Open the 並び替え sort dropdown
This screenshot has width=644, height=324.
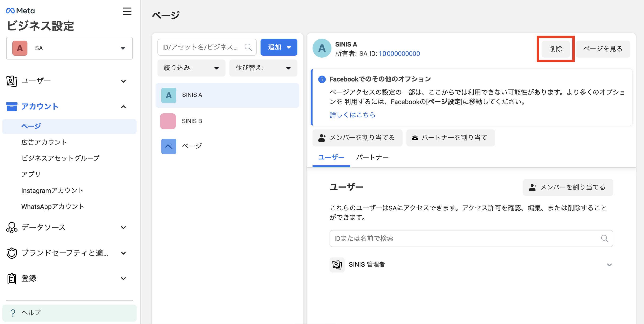(x=263, y=68)
